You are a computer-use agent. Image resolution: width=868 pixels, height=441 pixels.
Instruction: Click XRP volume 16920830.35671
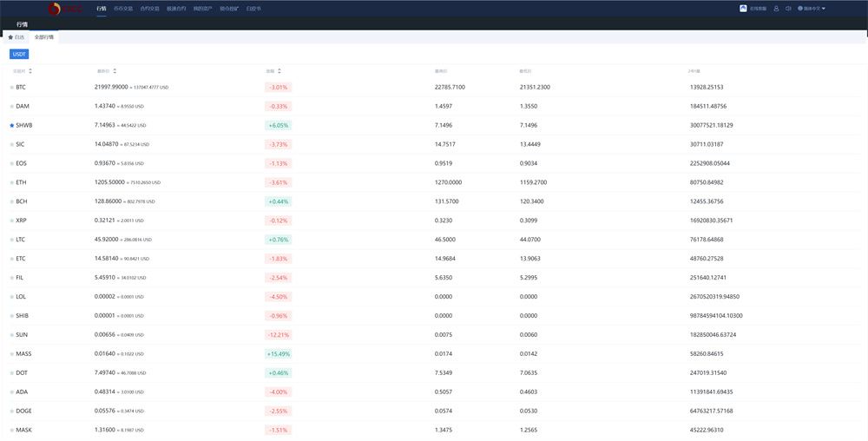(x=712, y=220)
